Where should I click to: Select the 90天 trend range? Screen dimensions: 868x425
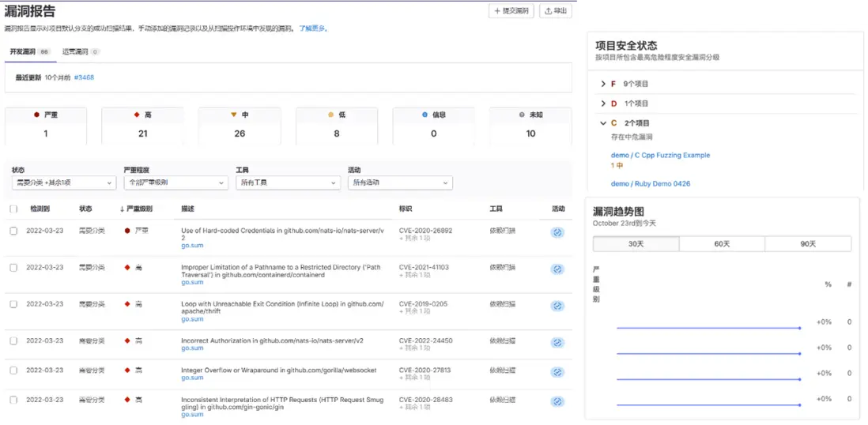[x=808, y=244]
